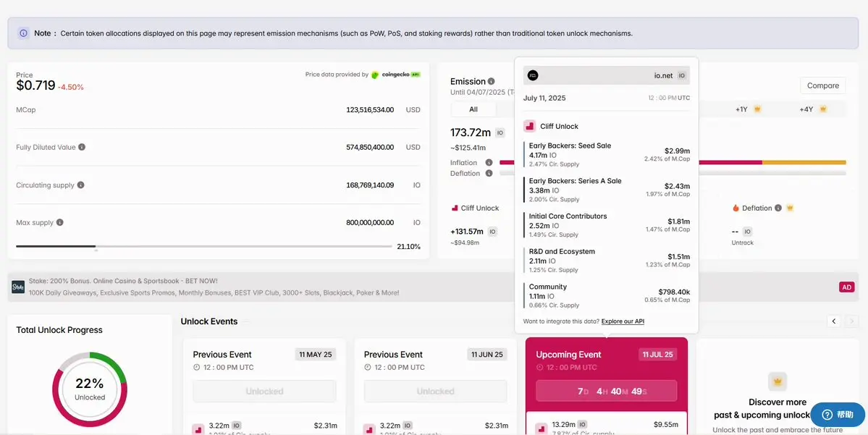Image resolution: width=868 pixels, height=435 pixels.
Task: Click the crown icon beside +1Y
Action: click(757, 109)
